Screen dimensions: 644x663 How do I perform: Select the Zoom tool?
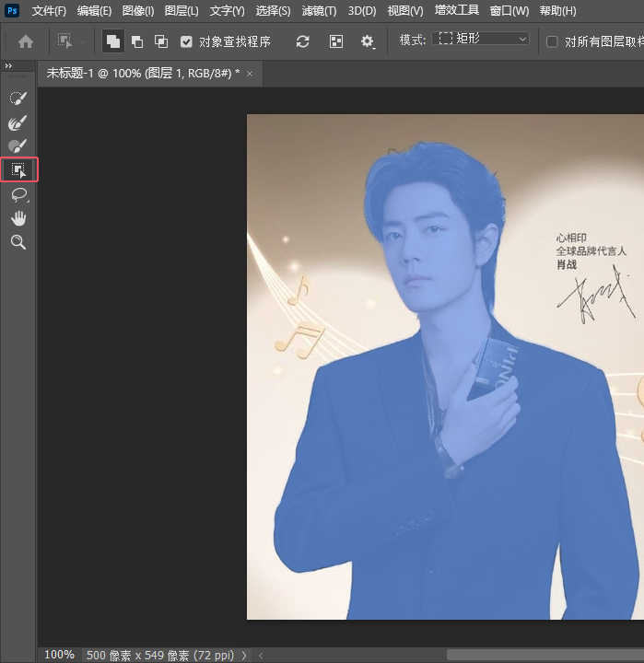tap(18, 242)
